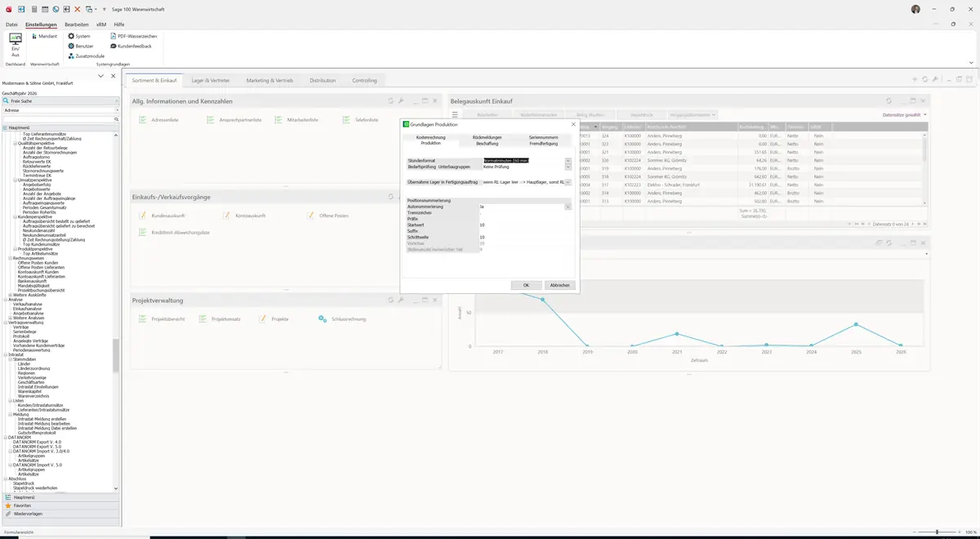The image size is (980, 539).
Task: Open Mitarbeiterliste report
Action: pyautogui.click(x=297, y=120)
